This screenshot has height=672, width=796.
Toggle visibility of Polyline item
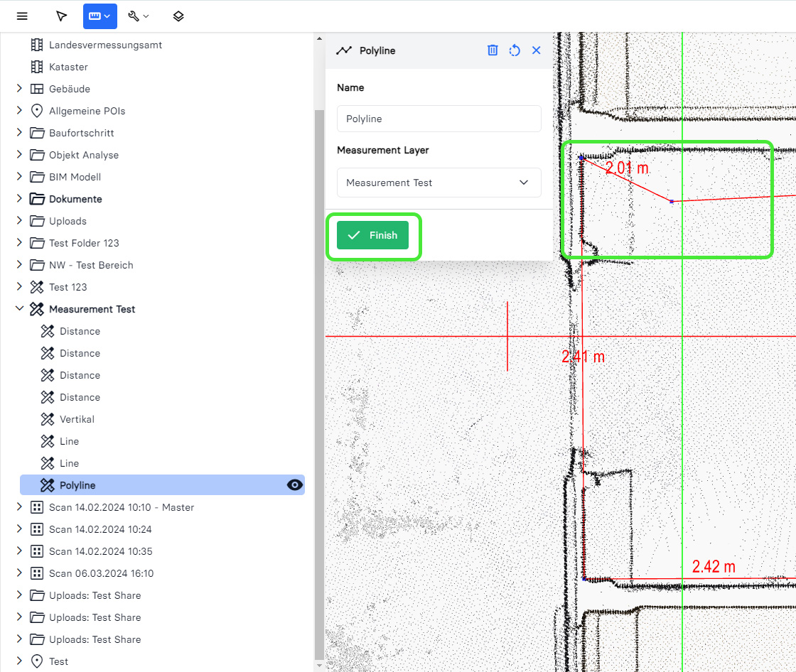click(x=294, y=485)
